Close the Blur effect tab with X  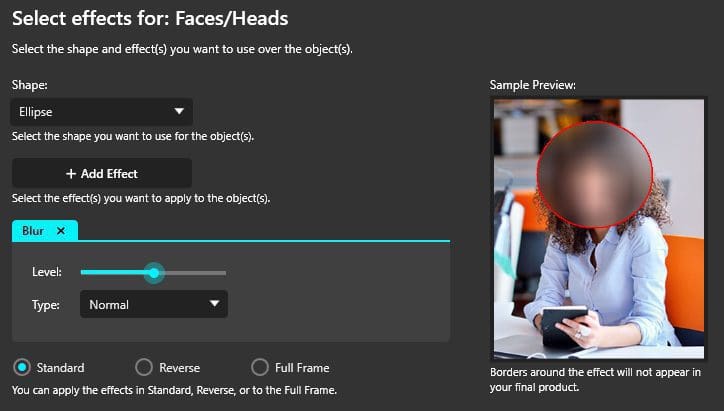tap(61, 230)
